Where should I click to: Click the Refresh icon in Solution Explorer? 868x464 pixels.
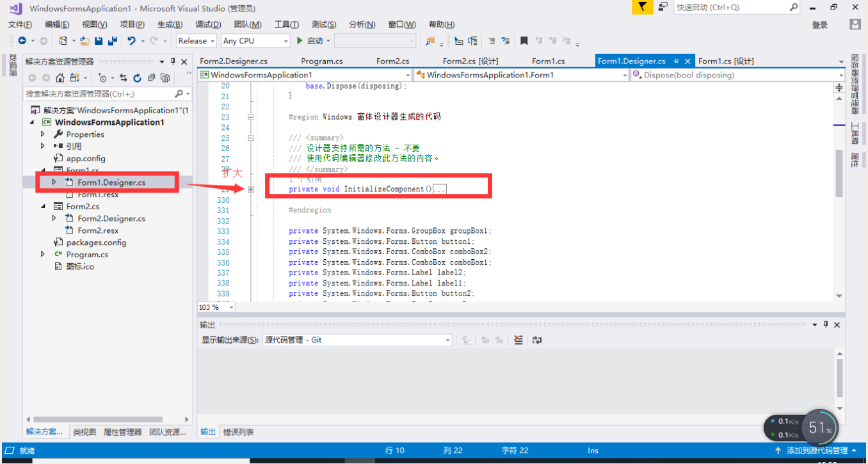[x=137, y=78]
